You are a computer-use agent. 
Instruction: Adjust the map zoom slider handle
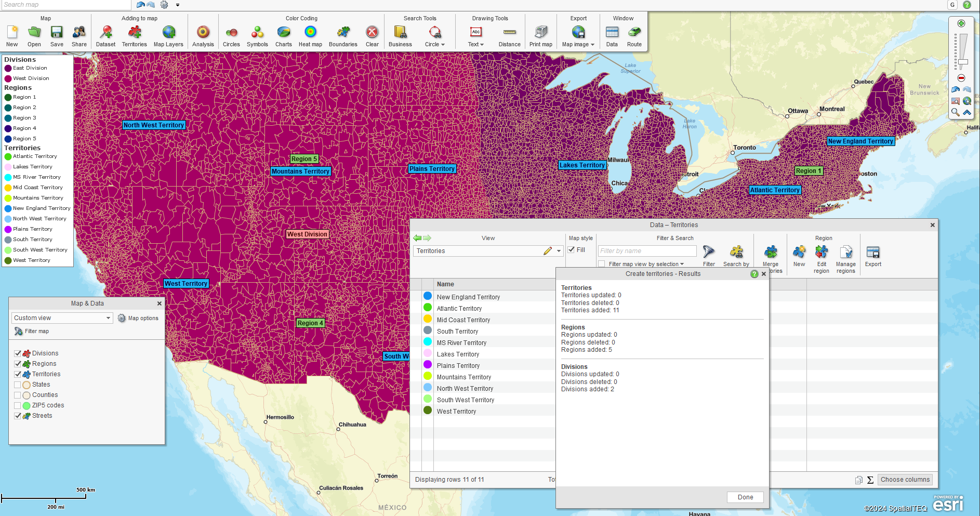[963, 62]
